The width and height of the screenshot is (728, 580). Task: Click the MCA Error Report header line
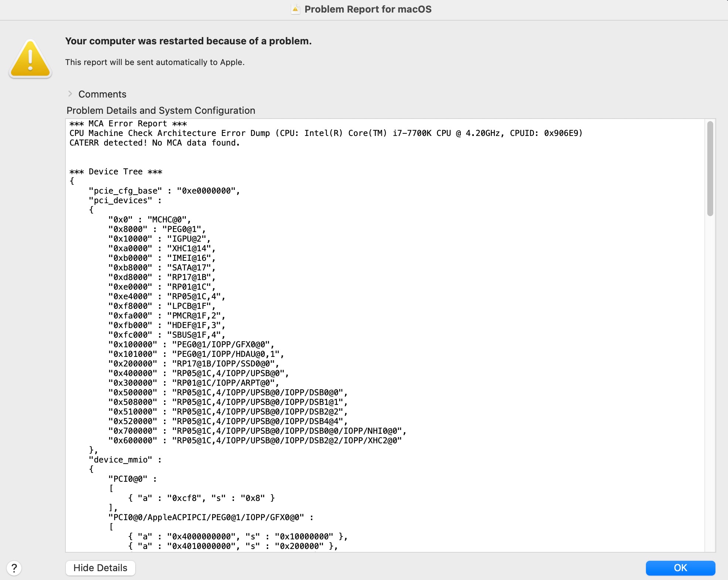tap(128, 124)
